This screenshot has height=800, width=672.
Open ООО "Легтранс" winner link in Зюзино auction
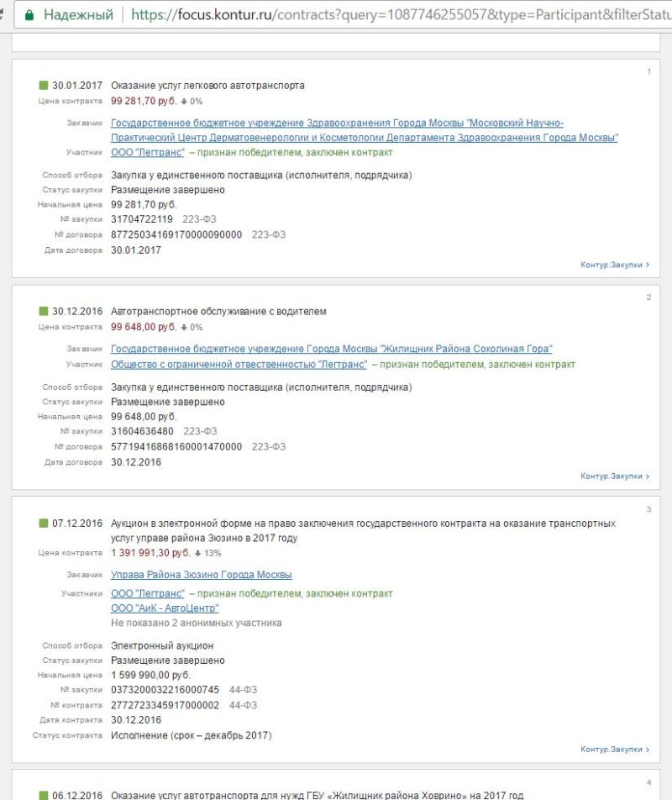click(147, 593)
